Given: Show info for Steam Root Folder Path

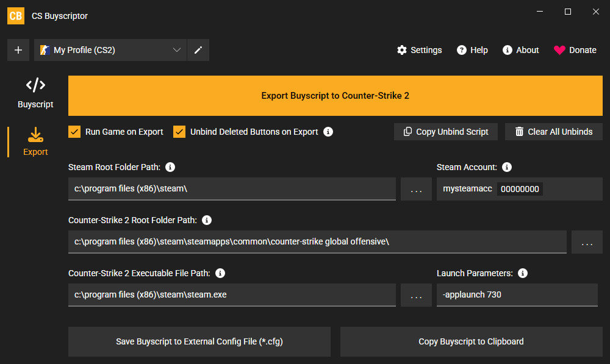Looking at the screenshot, I should tap(170, 167).
